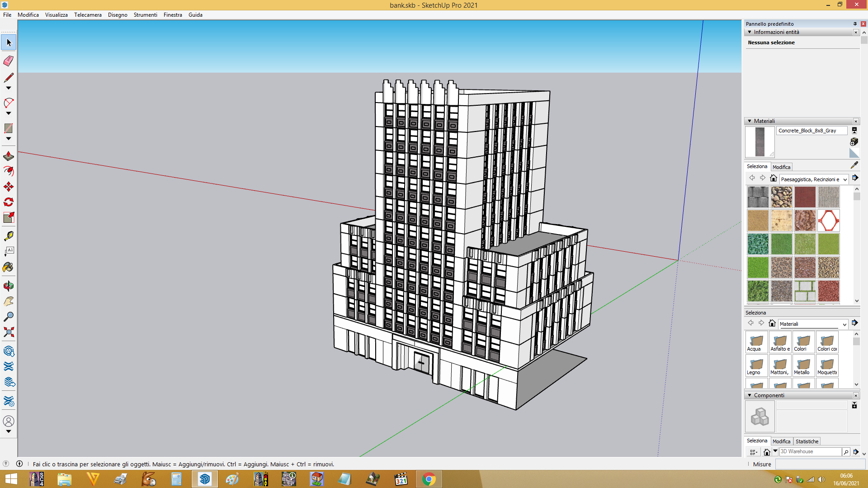Click the Send to LayOut icon

pyautogui.click(x=9, y=382)
